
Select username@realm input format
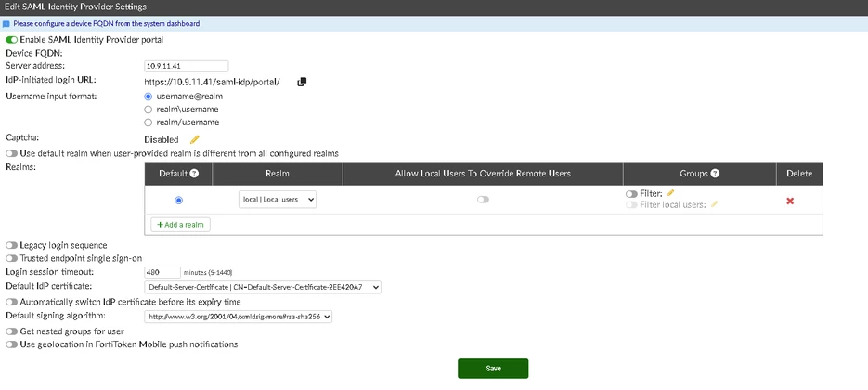(x=148, y=97)
